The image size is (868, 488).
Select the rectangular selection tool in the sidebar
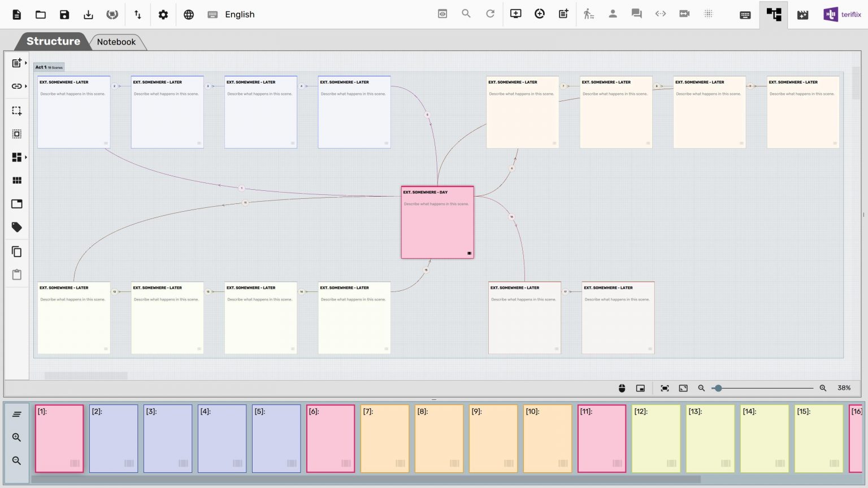(x=16, y=111)
